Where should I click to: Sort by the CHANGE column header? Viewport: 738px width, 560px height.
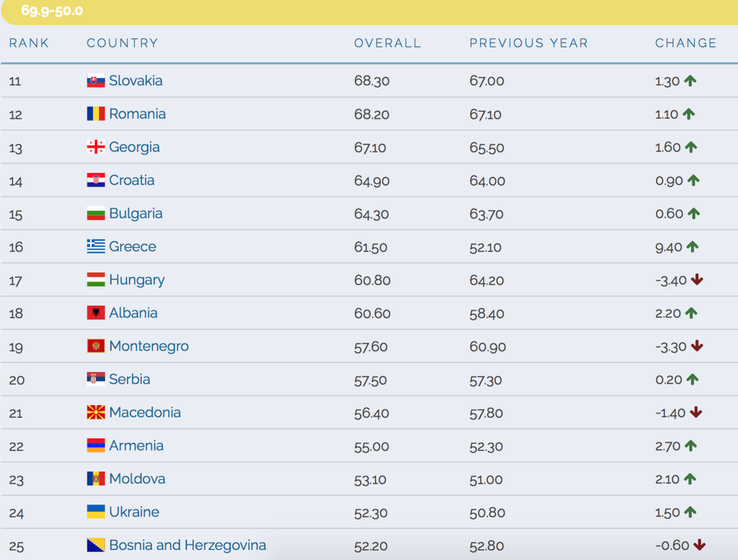[686, 43]
